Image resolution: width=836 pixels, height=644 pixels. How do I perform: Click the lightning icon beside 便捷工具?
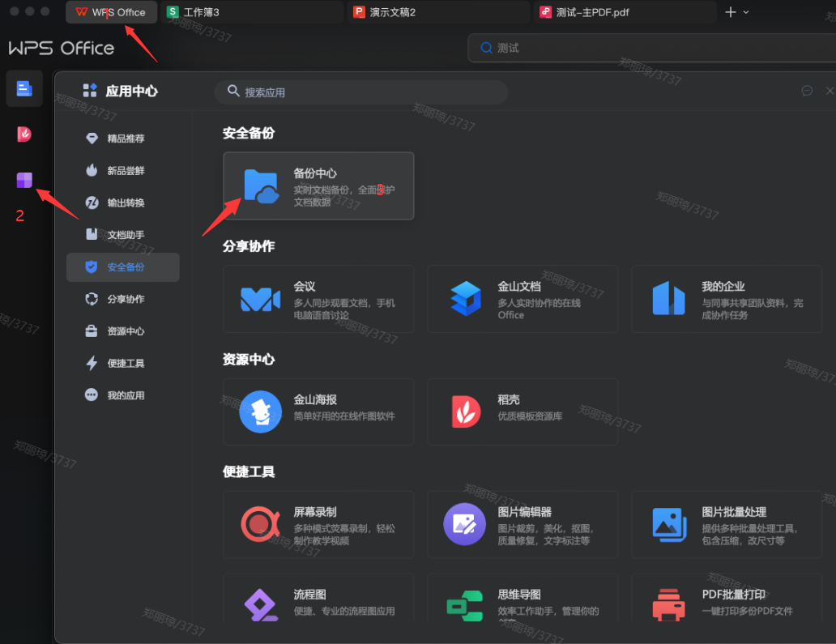(x=92, y=363)
